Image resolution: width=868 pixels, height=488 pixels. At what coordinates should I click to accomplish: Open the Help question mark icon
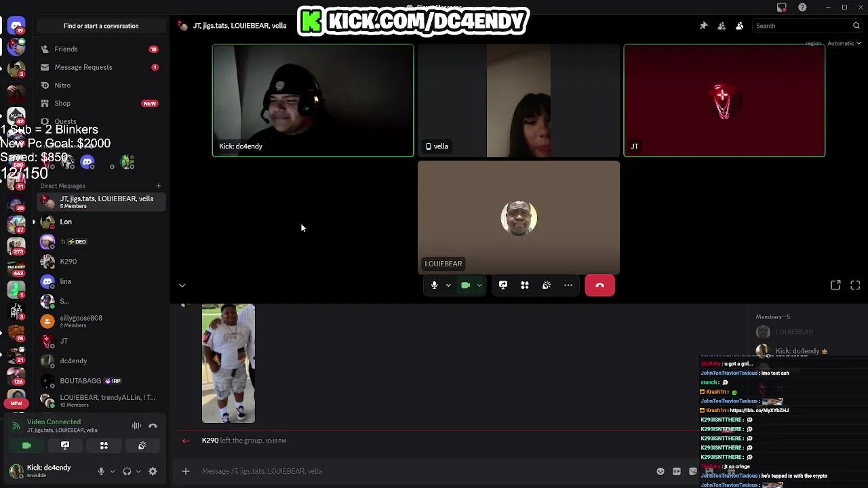click(x=803, y=7)
